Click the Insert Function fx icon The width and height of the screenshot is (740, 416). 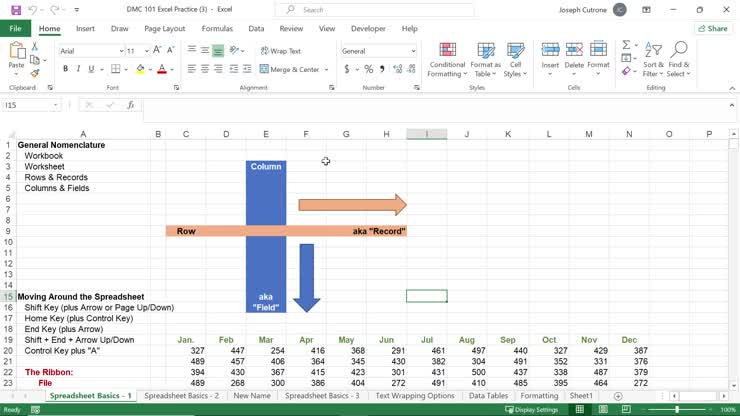(131, 105)
